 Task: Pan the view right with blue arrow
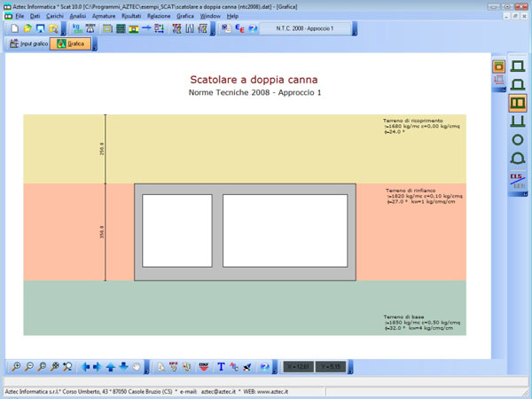pos(98,367)
